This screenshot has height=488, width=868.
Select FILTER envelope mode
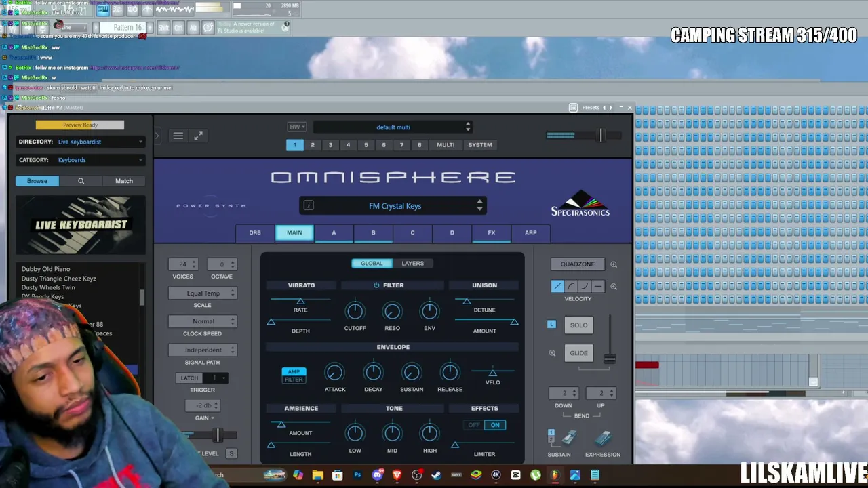point(294,380)
